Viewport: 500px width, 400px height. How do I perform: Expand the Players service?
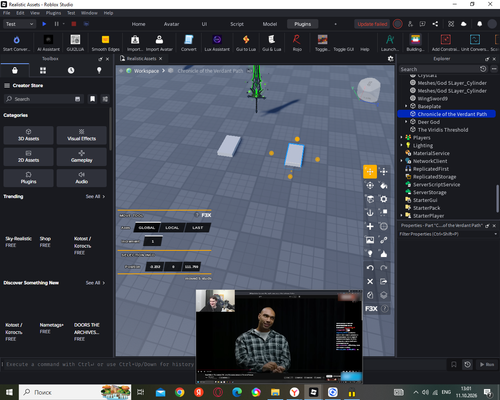[401, 138]
